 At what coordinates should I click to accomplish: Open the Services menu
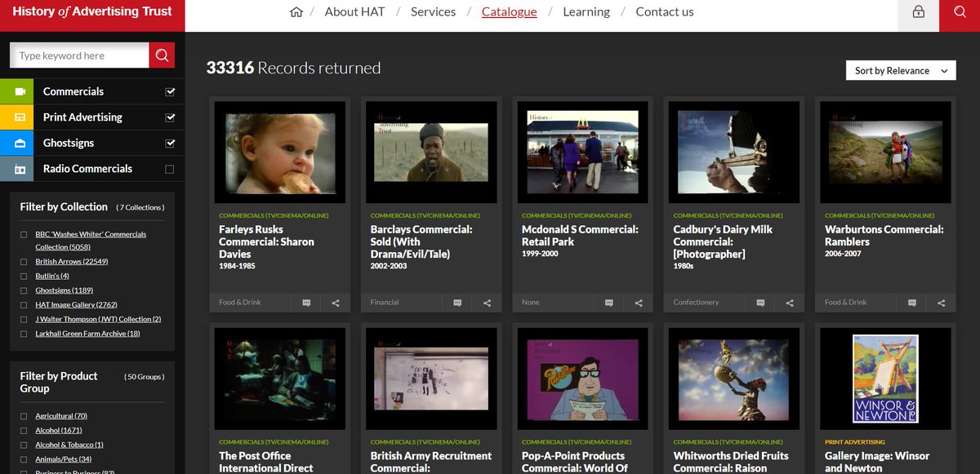click(433, 11)
